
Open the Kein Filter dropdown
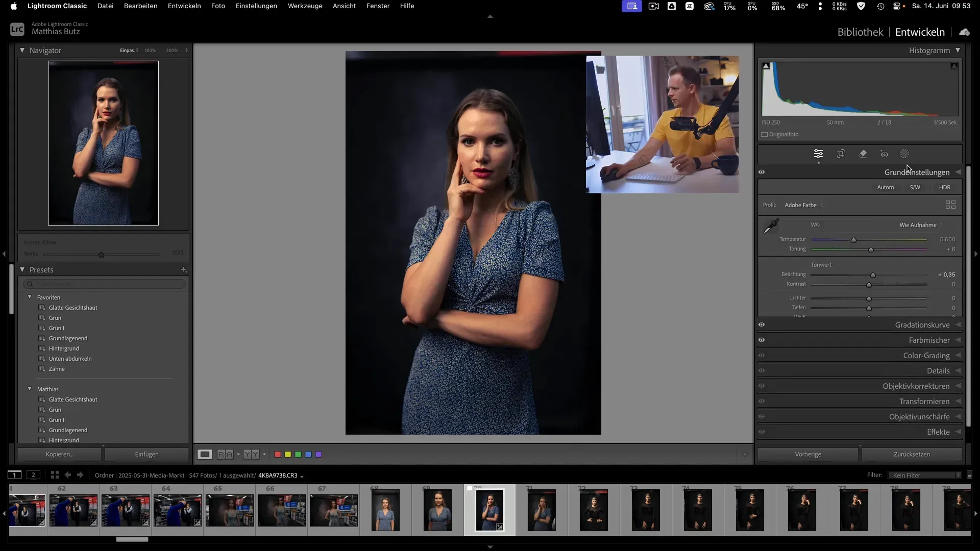coord(924,475)
